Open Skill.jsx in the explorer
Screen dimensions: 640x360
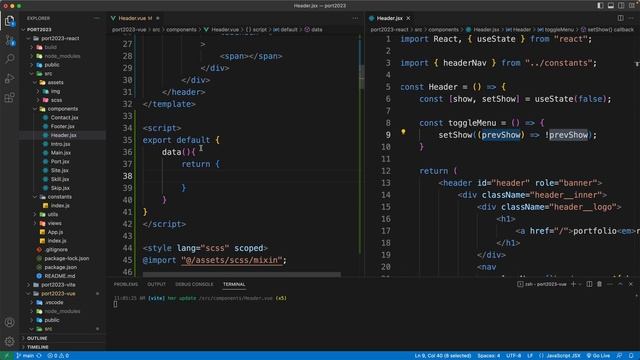coord(60,179)
